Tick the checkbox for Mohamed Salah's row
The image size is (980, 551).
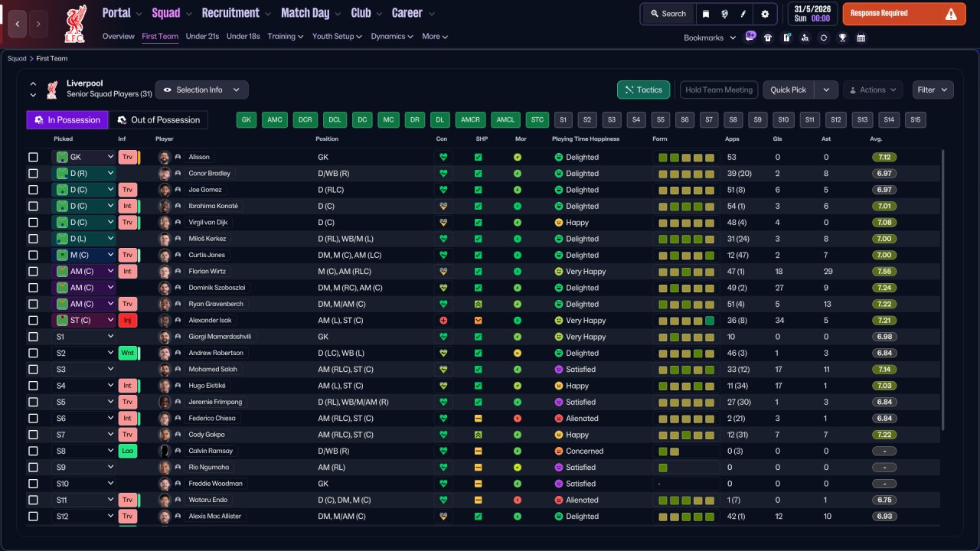(x=33, y=369)
